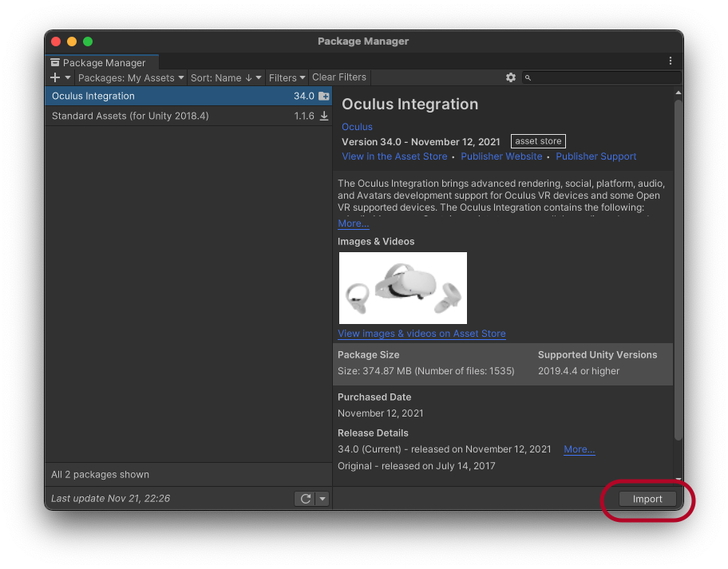This screenshot has width=728, height=569.
Task: Close the Package Manager window
Action: pos(56,41)
